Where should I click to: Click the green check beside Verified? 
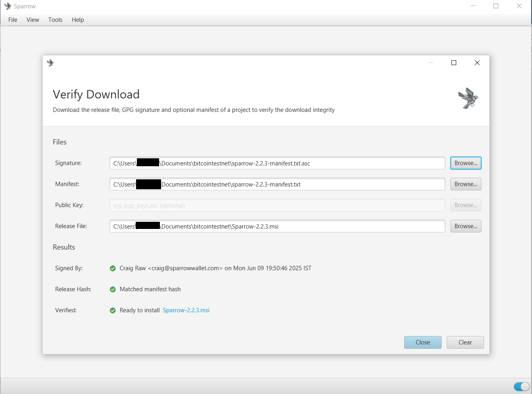pyautogui.click(x=113, y=310)
